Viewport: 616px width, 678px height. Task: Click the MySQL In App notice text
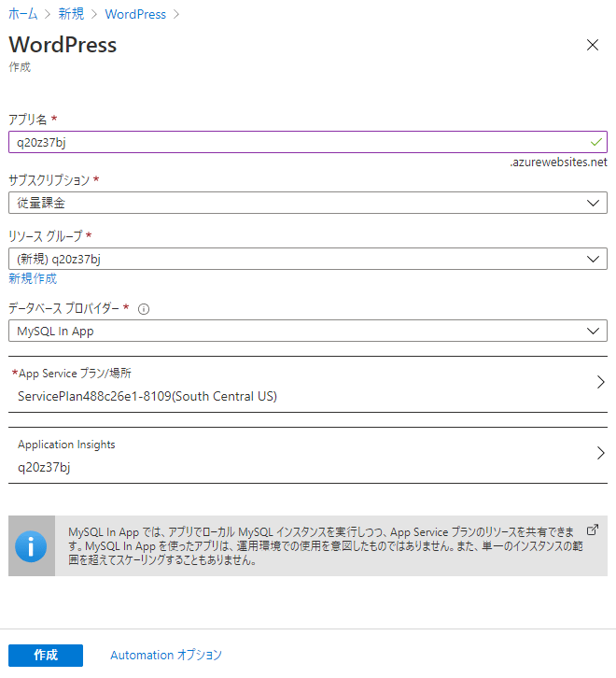pos(322,545)
